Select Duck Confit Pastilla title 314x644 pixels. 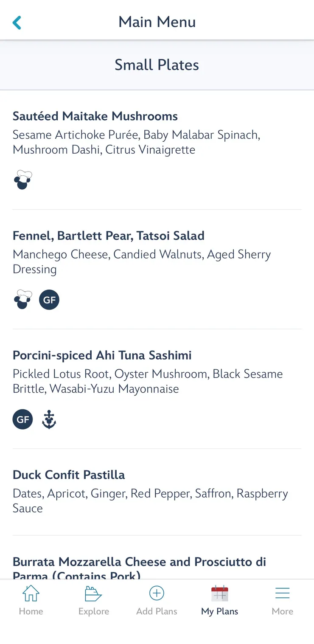[69, 475]
